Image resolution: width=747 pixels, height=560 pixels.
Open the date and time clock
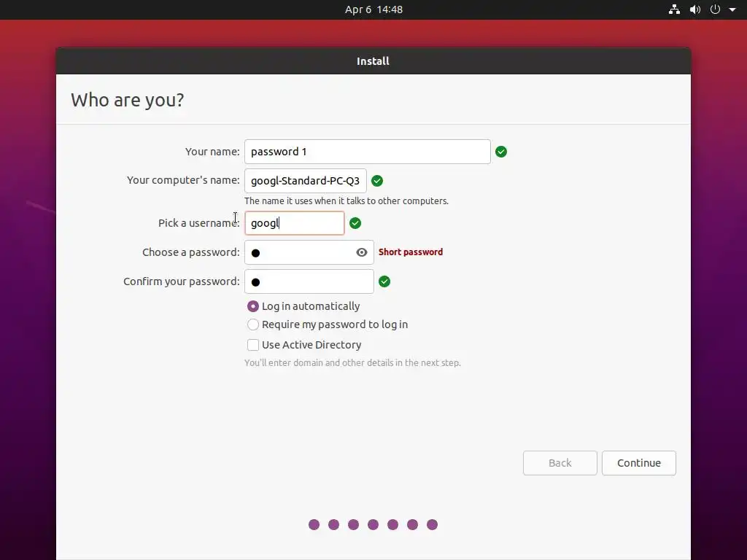(x=373, y=9)
